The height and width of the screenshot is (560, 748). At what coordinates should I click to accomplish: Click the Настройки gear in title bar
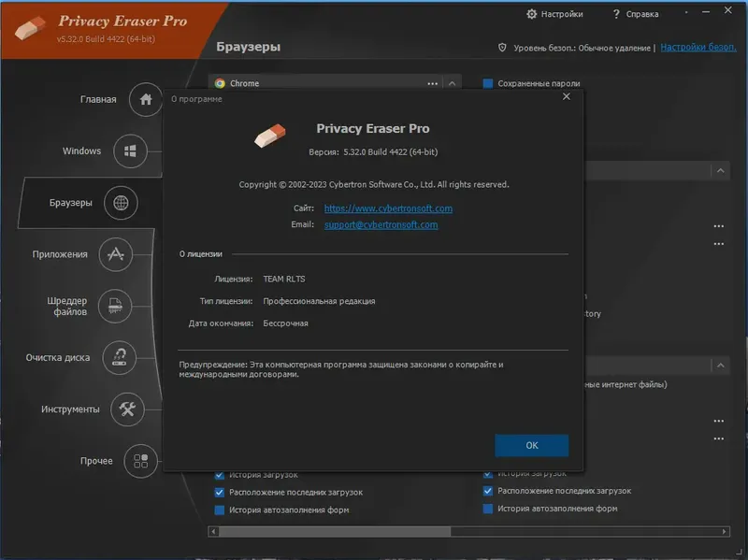pos(531,14)
